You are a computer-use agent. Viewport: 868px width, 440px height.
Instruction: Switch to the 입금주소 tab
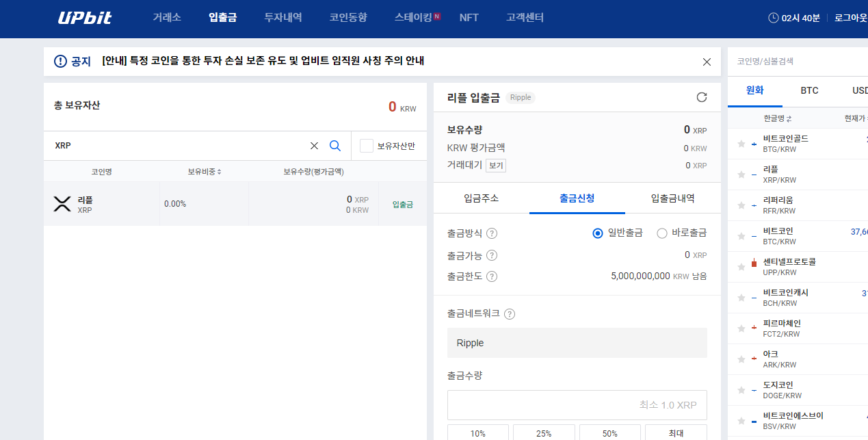[481, 197]
